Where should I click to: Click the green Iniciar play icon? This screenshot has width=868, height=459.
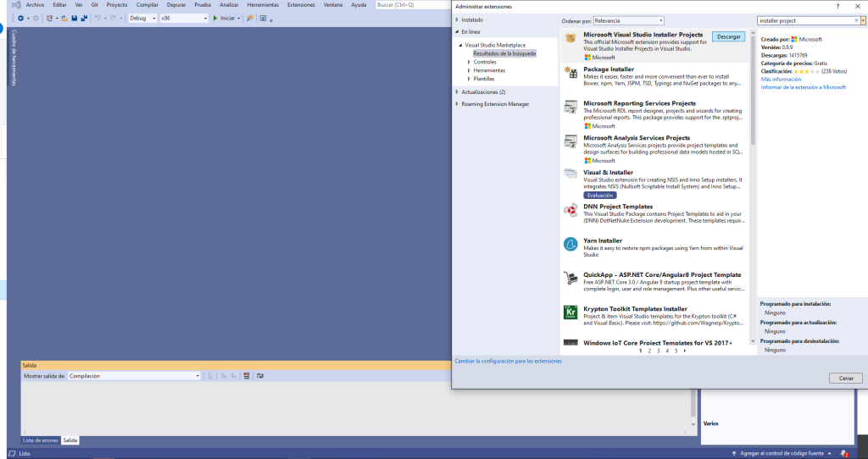click(215, 19)
